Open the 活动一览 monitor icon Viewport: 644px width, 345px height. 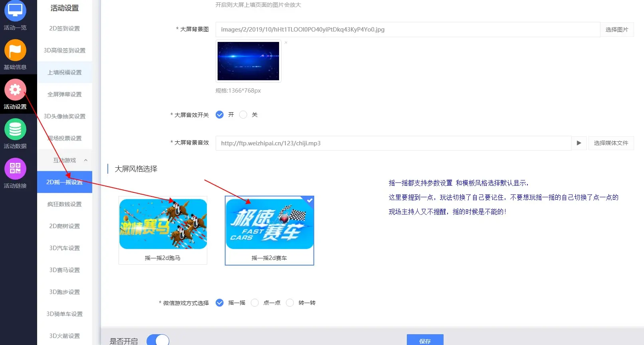(15, 11)
